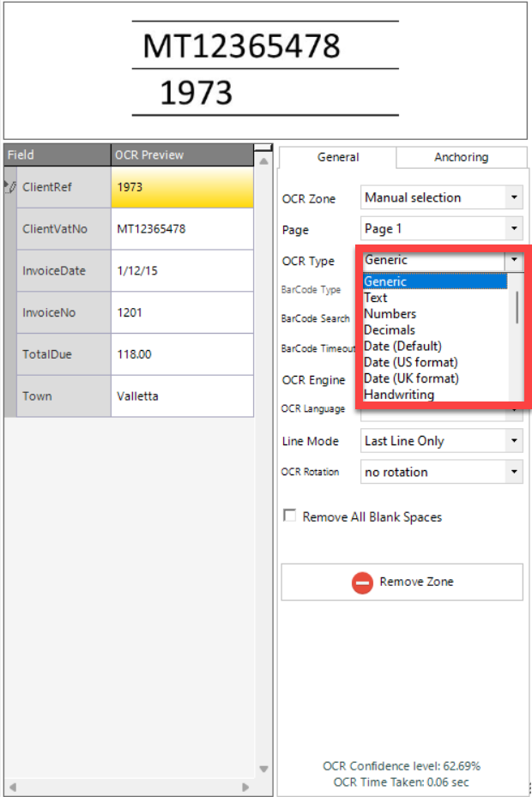This screenshot has width=532, height=797.
Task: Choose the Decimals OCR type option
Action: (390, 329)
